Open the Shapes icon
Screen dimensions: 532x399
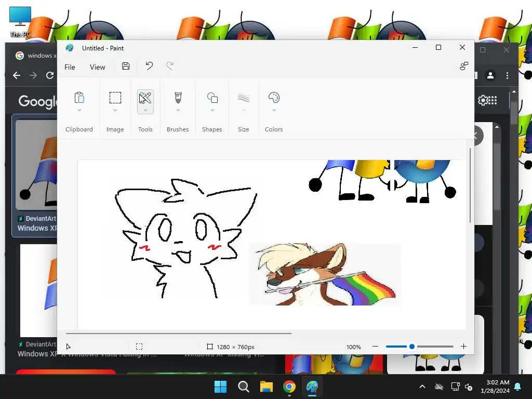click(212, 98)
